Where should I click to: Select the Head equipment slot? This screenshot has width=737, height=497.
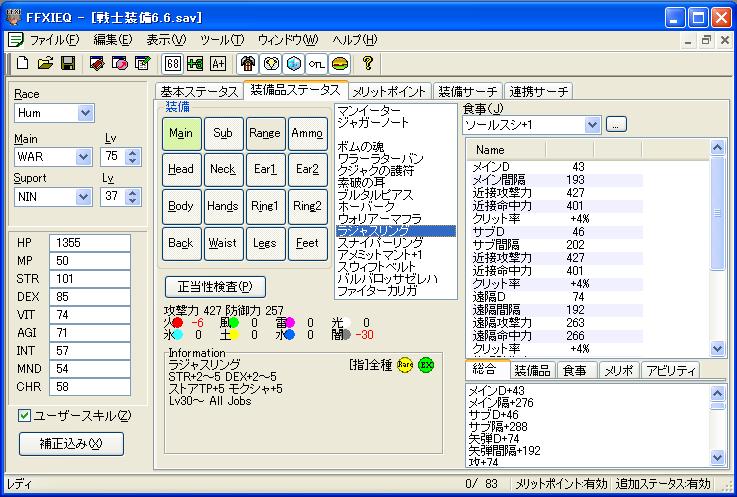[181, 169]
